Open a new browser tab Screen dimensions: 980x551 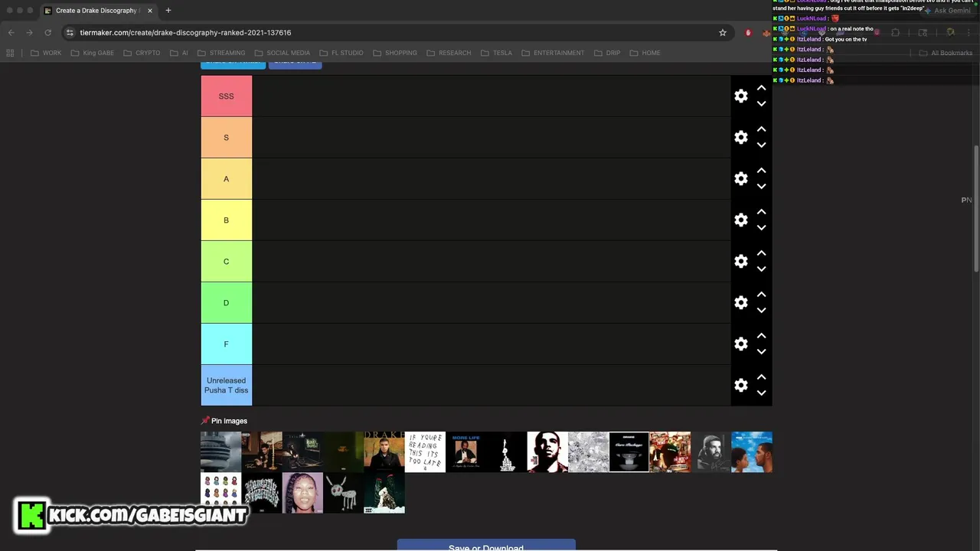coord(168,11)
